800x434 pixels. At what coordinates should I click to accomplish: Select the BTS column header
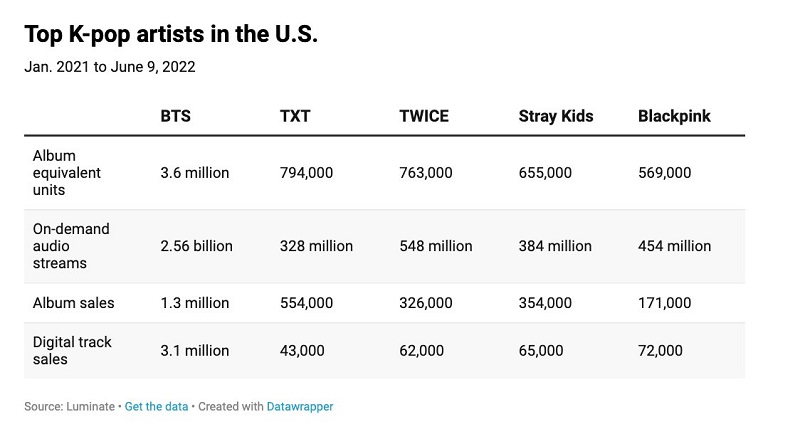click(176, 116)
